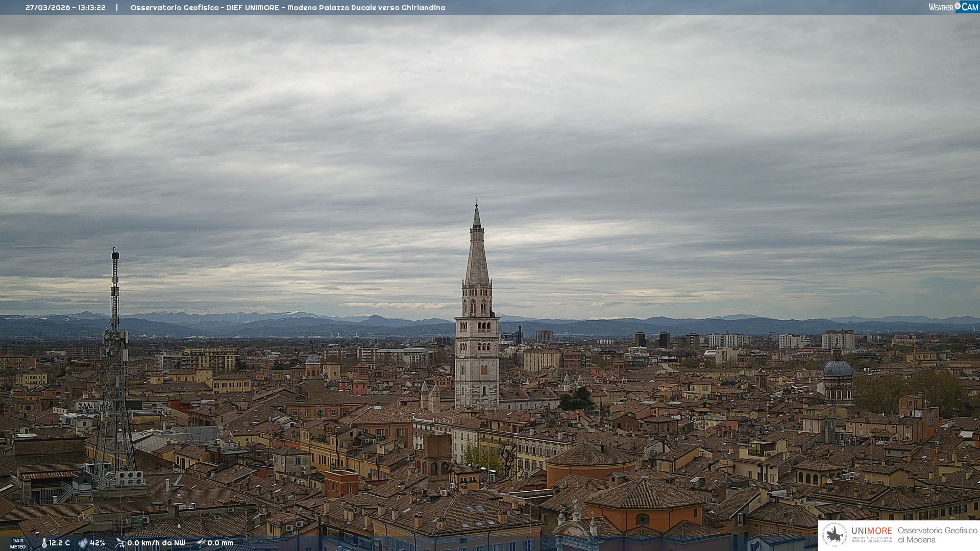Screen dimensions: 980x551
Task: Click the grey church dome on right
Action: click(838, 368)
